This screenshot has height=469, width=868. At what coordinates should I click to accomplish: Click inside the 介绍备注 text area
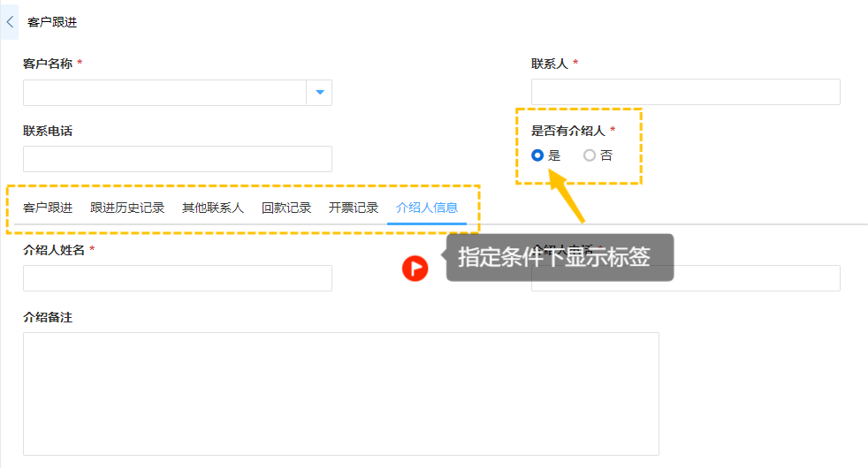pos(340,393)
